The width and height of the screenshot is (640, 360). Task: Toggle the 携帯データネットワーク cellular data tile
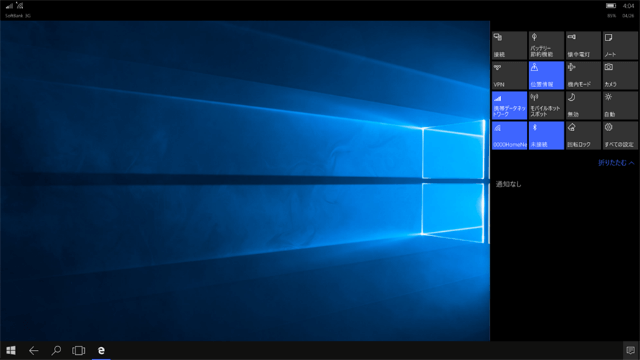click(509, 105)
